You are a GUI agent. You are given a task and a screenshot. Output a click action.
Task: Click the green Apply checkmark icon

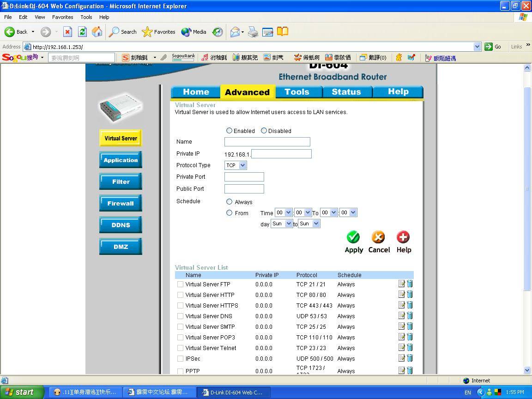click(x=353, y=237)
